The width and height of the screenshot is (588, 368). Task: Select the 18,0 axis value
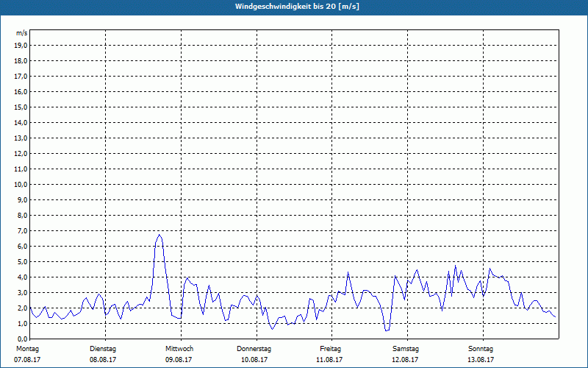21,61
